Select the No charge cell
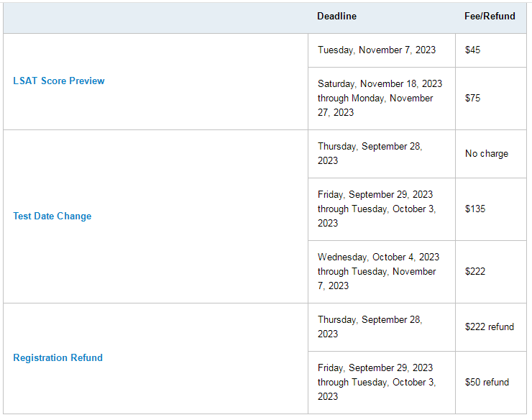 (x=491, y=154)
